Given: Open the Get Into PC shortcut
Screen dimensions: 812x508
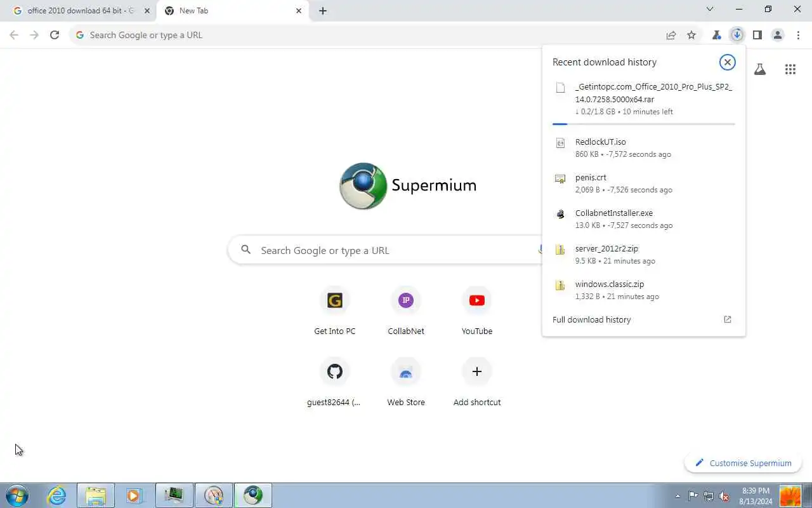Looking at the screenshot, I should 335,310.
